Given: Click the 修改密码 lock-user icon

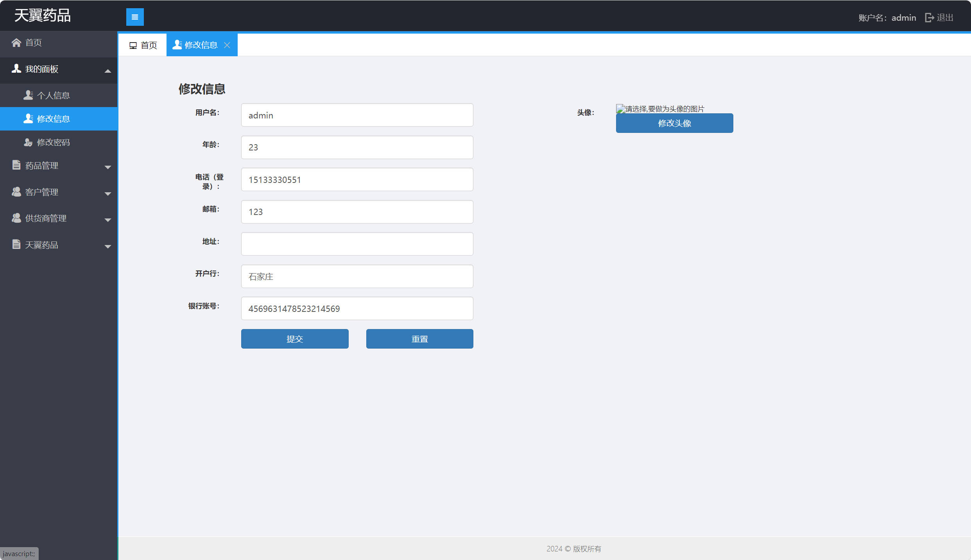Looking at the screenshot, I should pyautogui.click(x=28, y=142).
